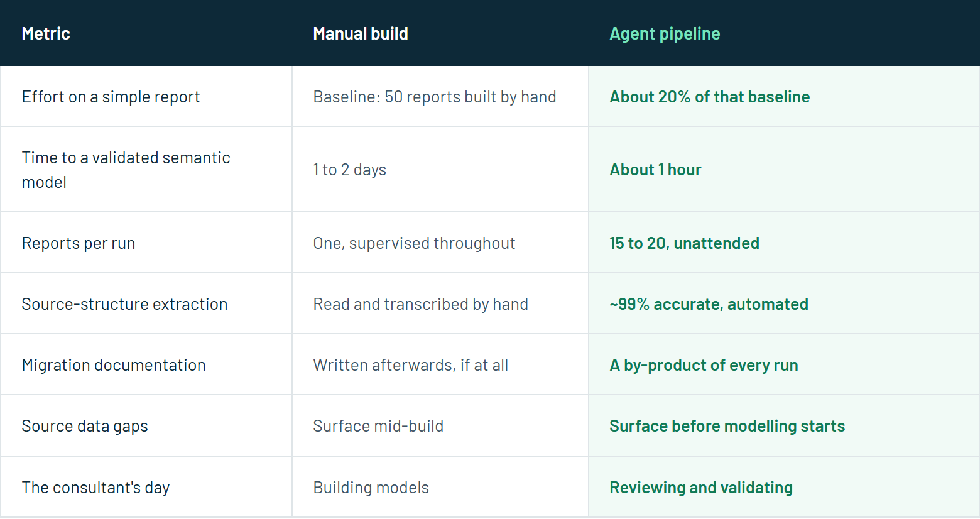This screenshot has width=980, height=519.
Task: Click 'Source-structure extraction' cell
Action: click(146, 304)
